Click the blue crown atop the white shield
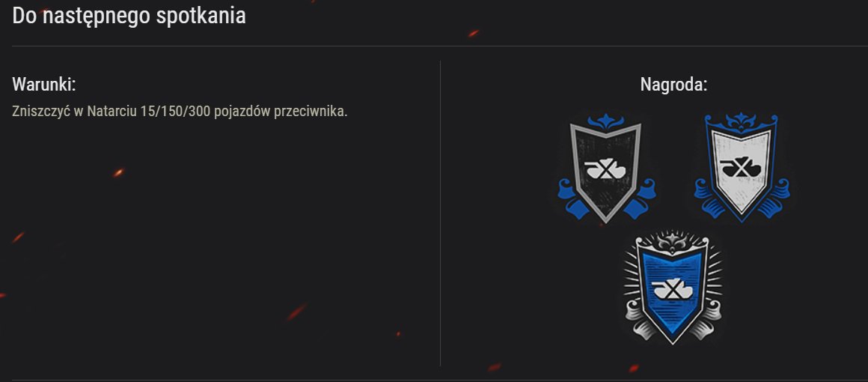 pos(742,121)
